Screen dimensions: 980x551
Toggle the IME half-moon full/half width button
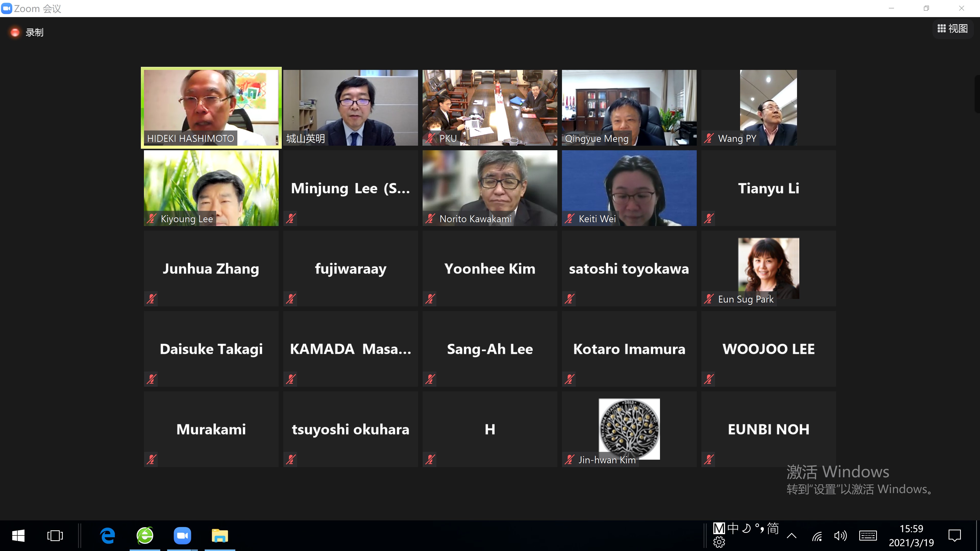746,529
